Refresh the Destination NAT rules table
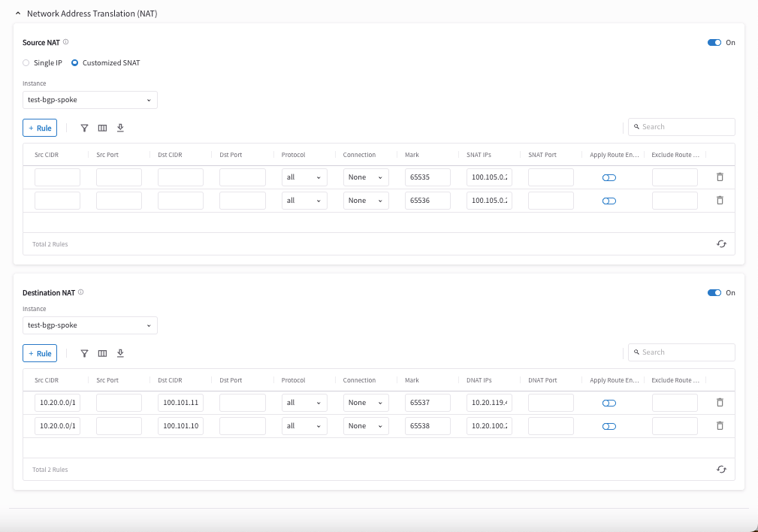 [721, 470]
